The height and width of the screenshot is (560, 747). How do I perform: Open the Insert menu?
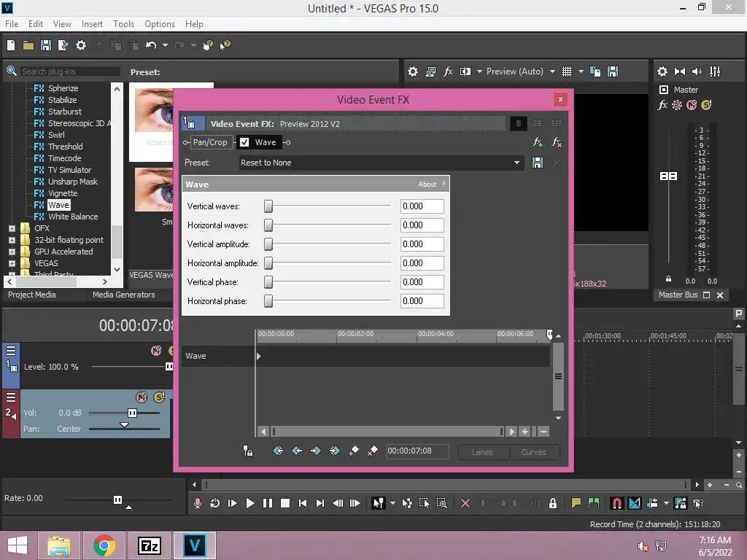coord(92,24)
